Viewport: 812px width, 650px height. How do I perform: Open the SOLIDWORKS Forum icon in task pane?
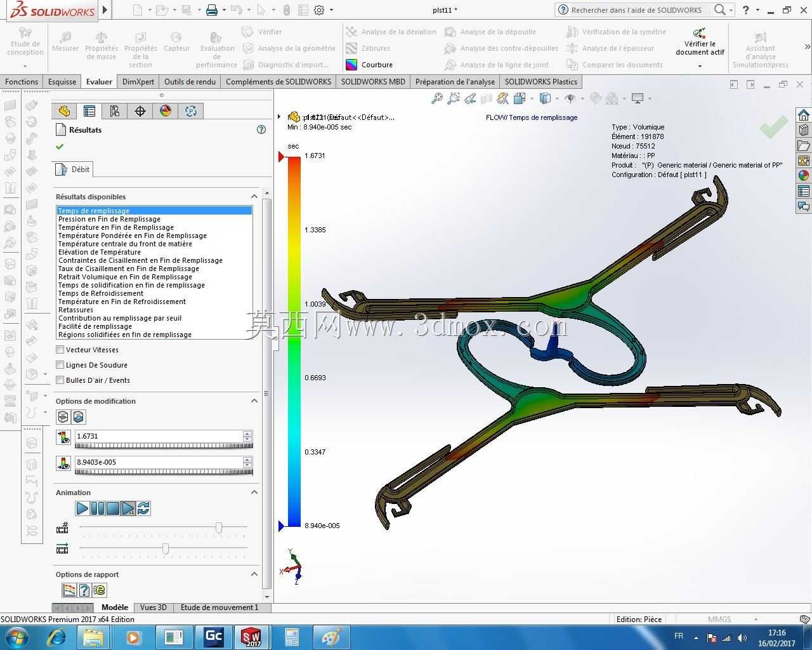[804, 206]
